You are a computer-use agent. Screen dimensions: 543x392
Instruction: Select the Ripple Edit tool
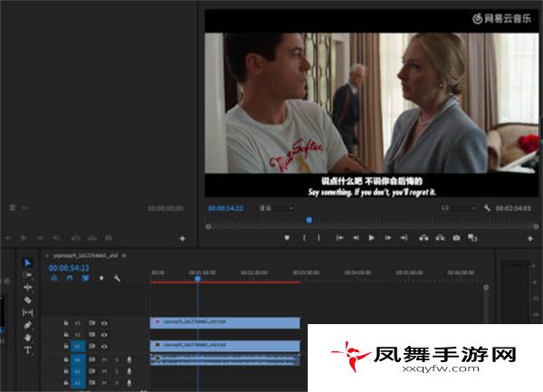[28, 287]
